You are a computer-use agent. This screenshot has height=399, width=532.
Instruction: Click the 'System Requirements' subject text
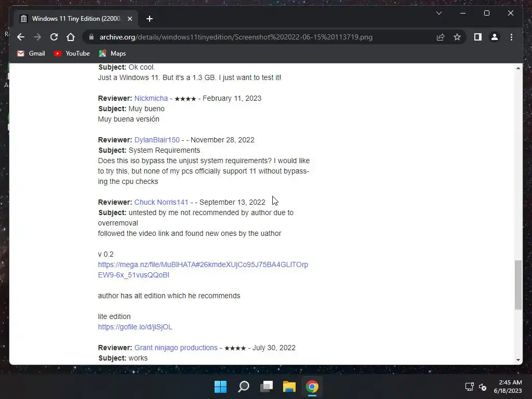[x=164, y=150]
